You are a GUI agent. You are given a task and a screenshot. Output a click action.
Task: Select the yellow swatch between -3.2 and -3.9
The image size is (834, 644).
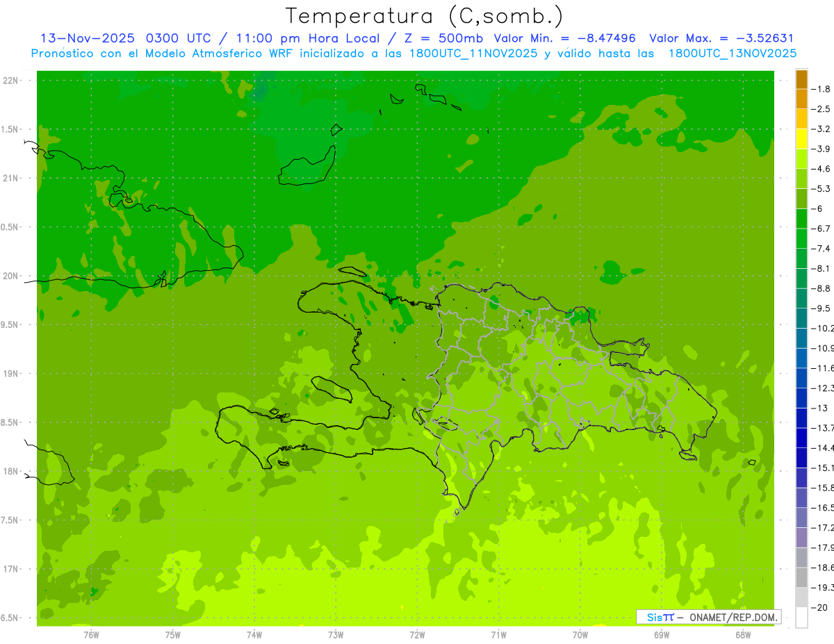801,139
